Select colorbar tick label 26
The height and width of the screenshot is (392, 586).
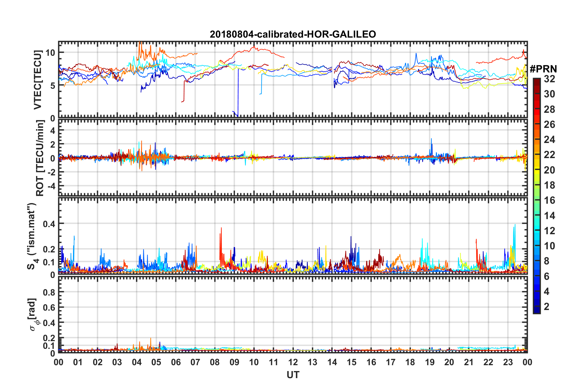click(x=549, y=125)
